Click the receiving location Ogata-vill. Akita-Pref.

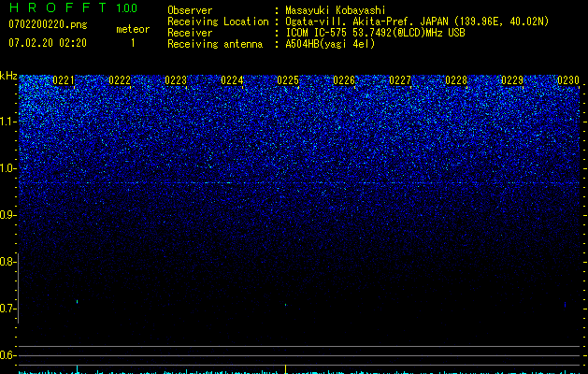(351, 22)
